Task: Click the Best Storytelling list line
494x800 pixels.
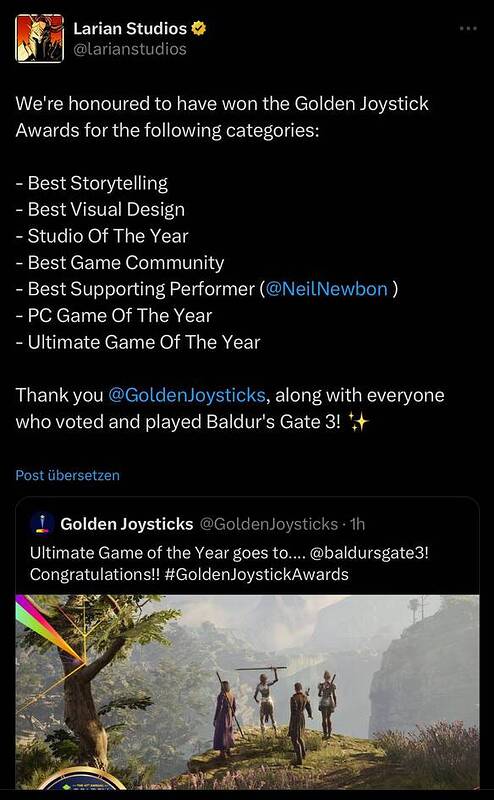Action: point(92,183)
